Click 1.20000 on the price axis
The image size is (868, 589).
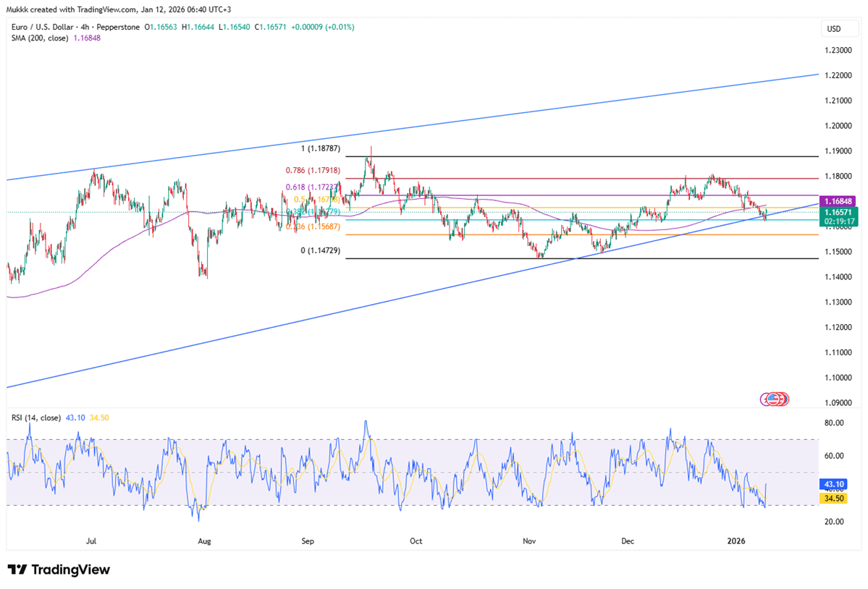tap(837, 126)
